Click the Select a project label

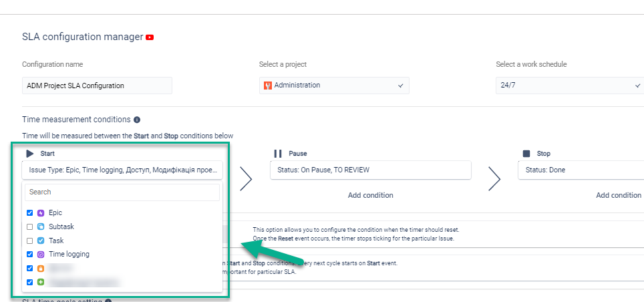click(x=283, y=65)
